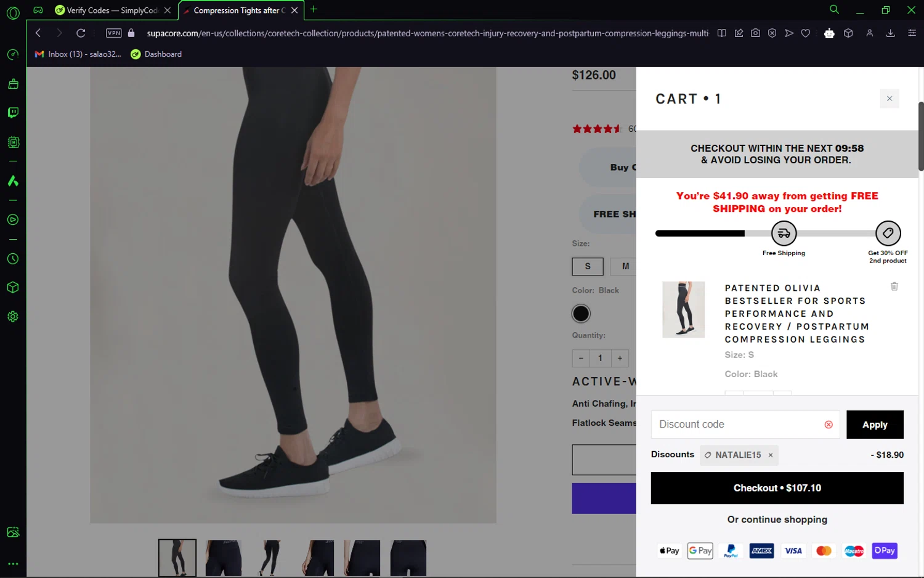Open browser easy setup menu icon
The width and height of the screenshot is (924, 578).
point(912,33)
